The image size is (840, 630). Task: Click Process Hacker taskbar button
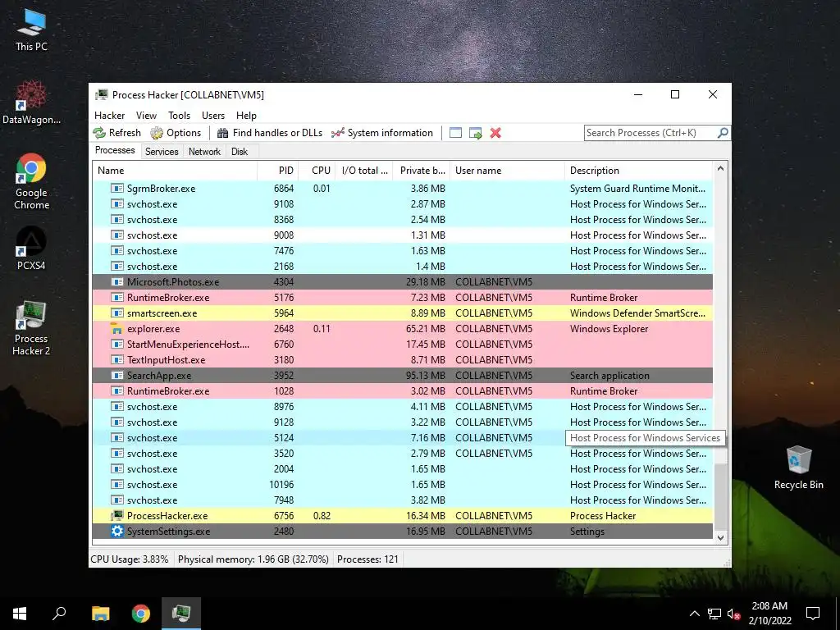click(x=181, y=614)
